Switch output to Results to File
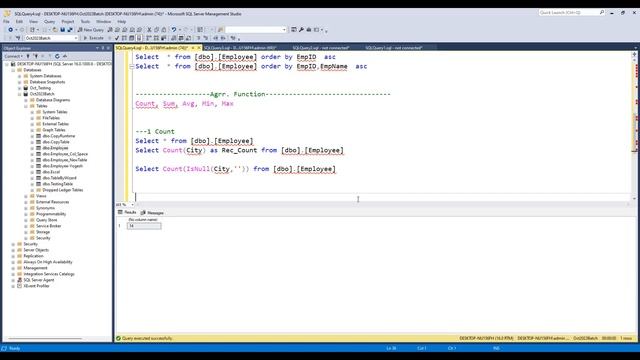Screen dimensions: 640x360 [x=188, y=38]
